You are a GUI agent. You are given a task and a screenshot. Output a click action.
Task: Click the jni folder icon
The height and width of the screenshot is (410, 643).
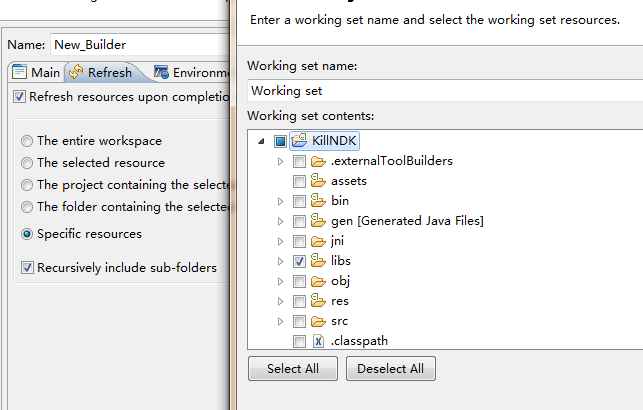[319, 241]
